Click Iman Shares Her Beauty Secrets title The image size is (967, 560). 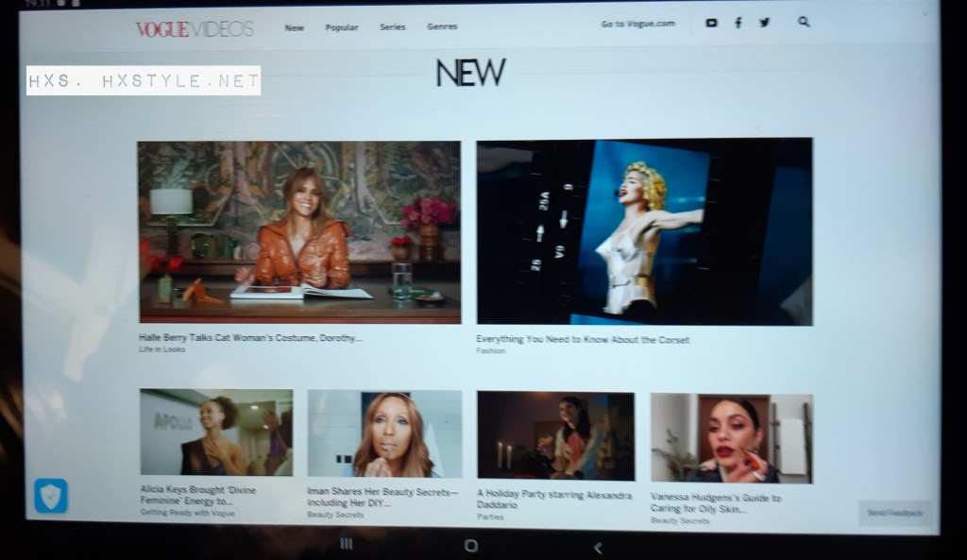[x=382, y=497]
